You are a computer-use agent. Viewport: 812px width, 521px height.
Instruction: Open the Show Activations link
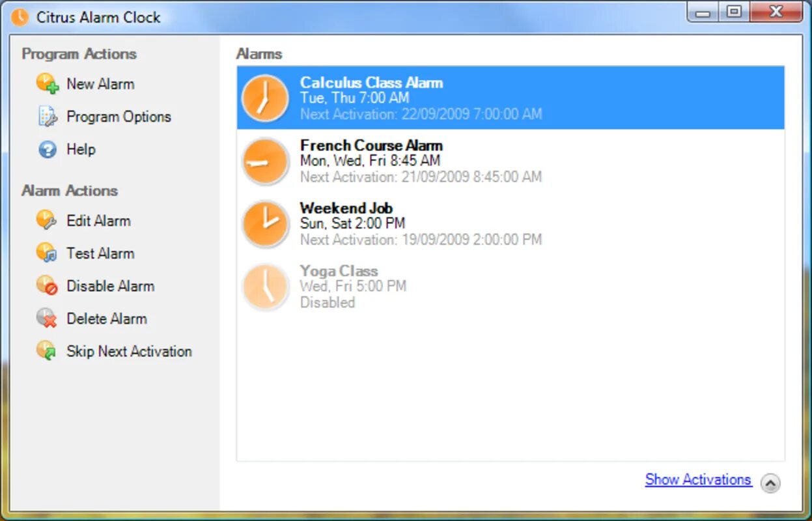(698, 479)
